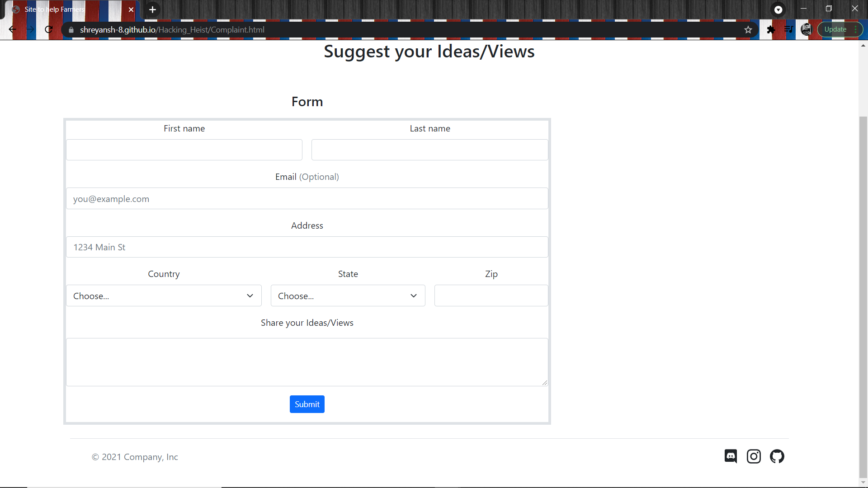Image resolution: width=868 pixels, height=488 pixels.
Task: Open the tab search dropdown arrow
Action: [778, 9]
